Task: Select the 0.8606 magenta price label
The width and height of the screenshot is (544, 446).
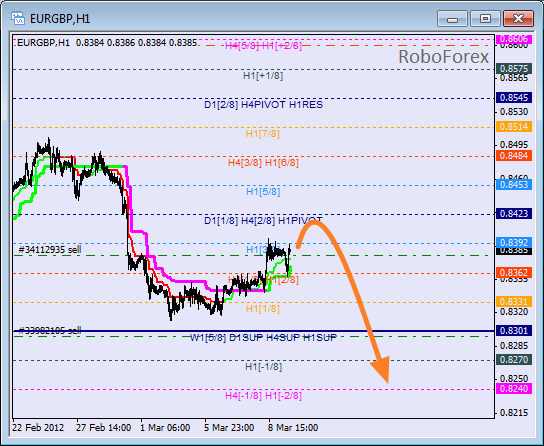Action: (x=514, y=38)
